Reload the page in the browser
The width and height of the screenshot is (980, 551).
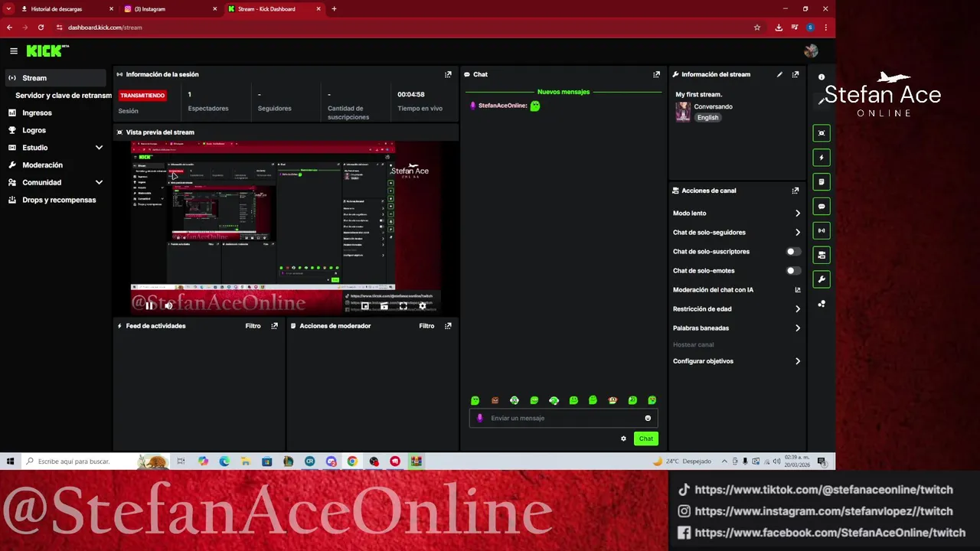41,28
